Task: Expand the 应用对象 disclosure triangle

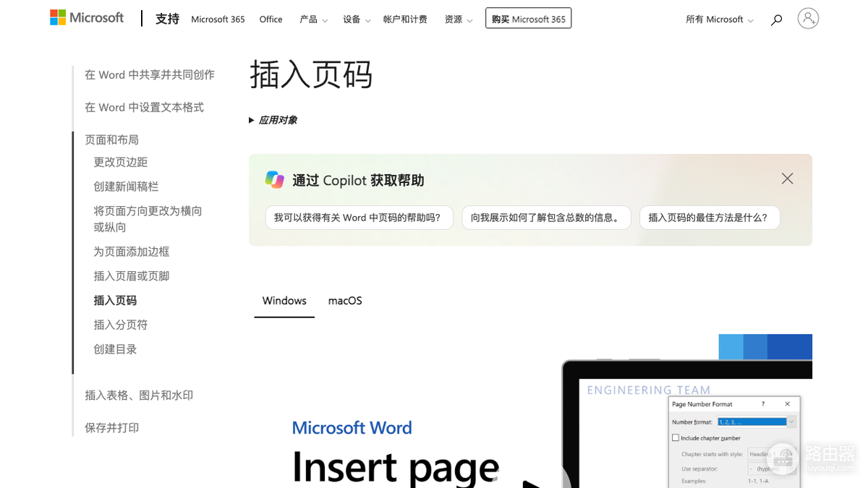Action: pos(252,120)
